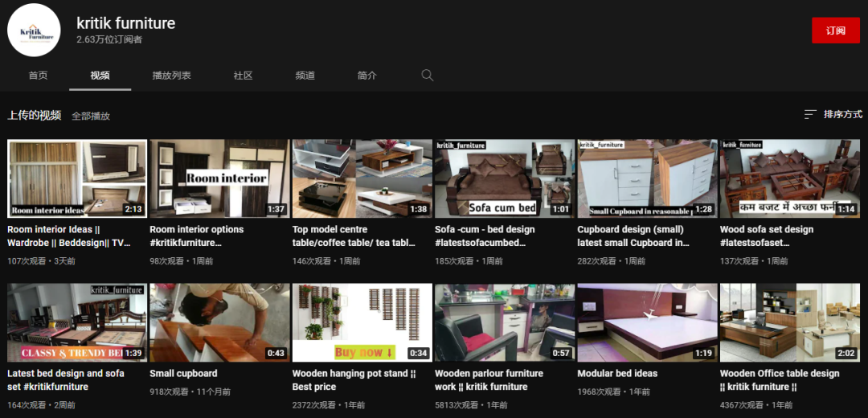Click the Wooden Office table design title

pos(780,379)
